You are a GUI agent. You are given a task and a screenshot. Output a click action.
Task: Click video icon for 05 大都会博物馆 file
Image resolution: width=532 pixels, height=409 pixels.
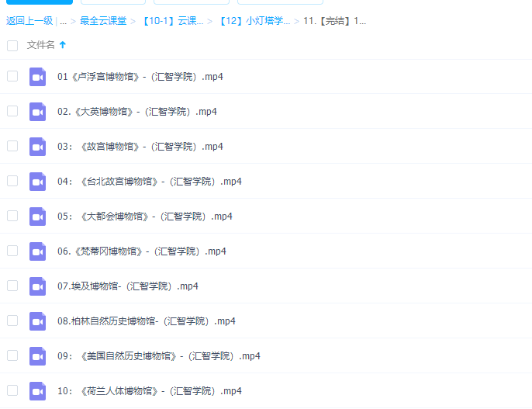click(38, 217)
